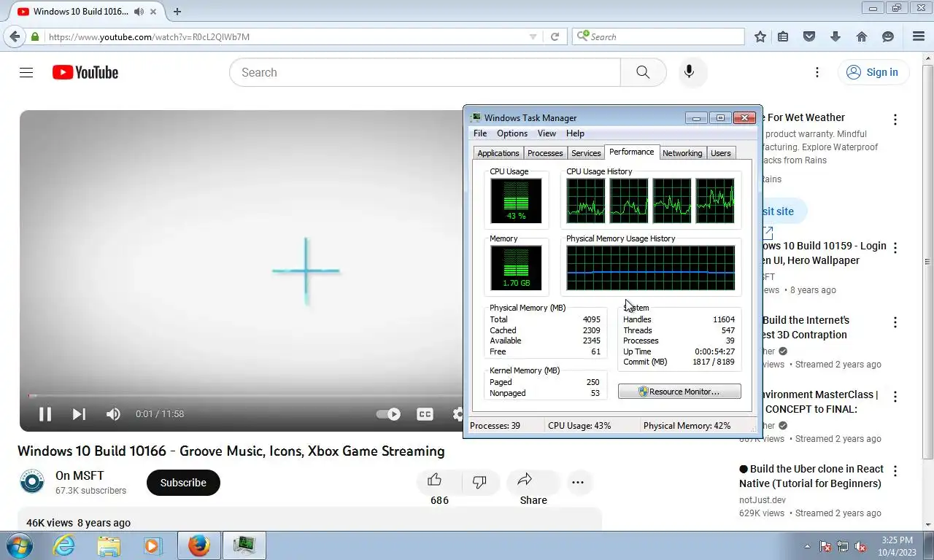Open Task Manager Help menu

click(575, 133)
